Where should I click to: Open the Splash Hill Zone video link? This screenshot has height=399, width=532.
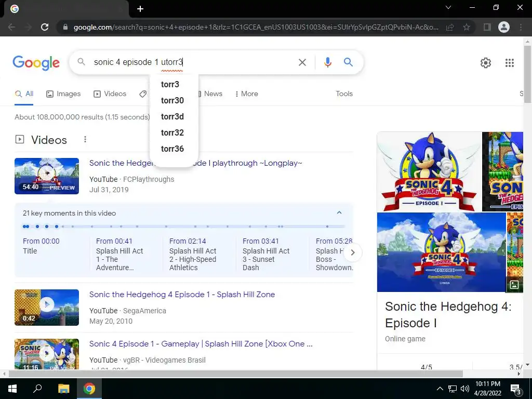[x=182, y=295]
